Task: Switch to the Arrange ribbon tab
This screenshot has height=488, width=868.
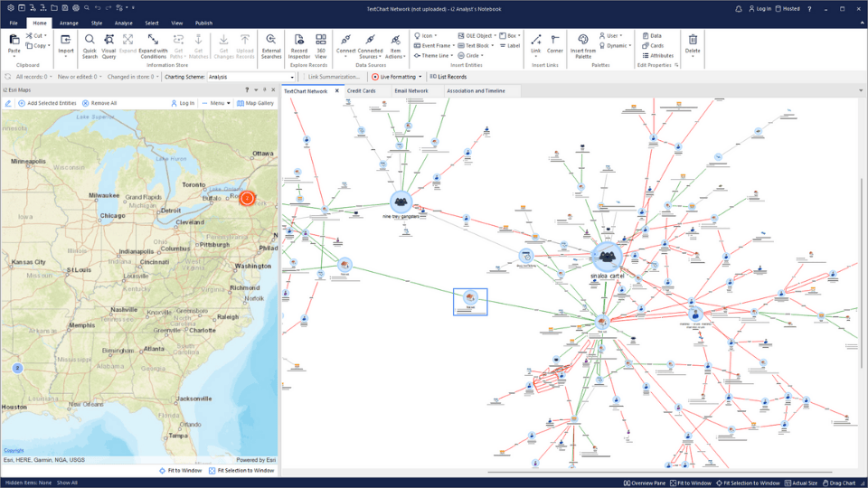Action: pyautogui.click(x=69, y=23)
